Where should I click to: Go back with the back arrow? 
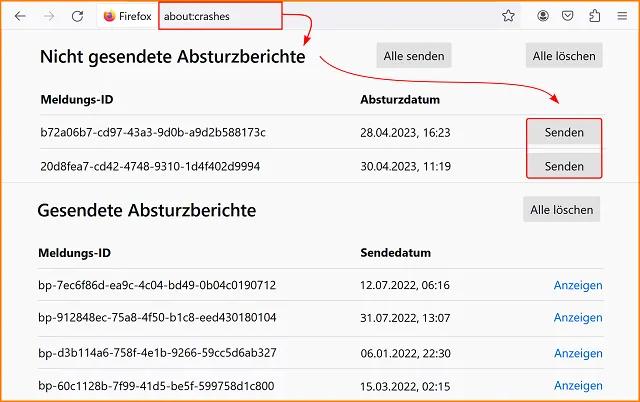[20, 16]
